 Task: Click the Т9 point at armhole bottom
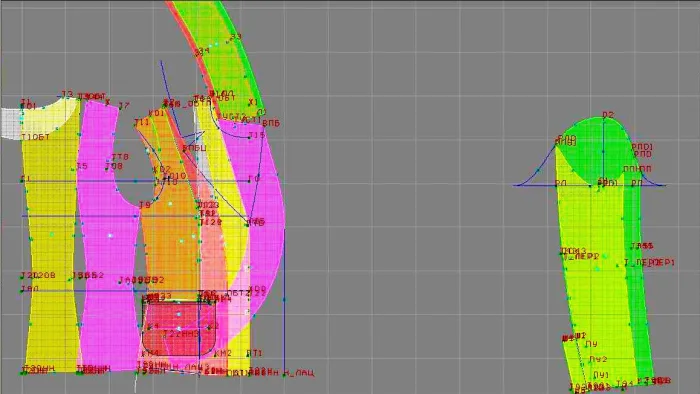tap(145, 205)
